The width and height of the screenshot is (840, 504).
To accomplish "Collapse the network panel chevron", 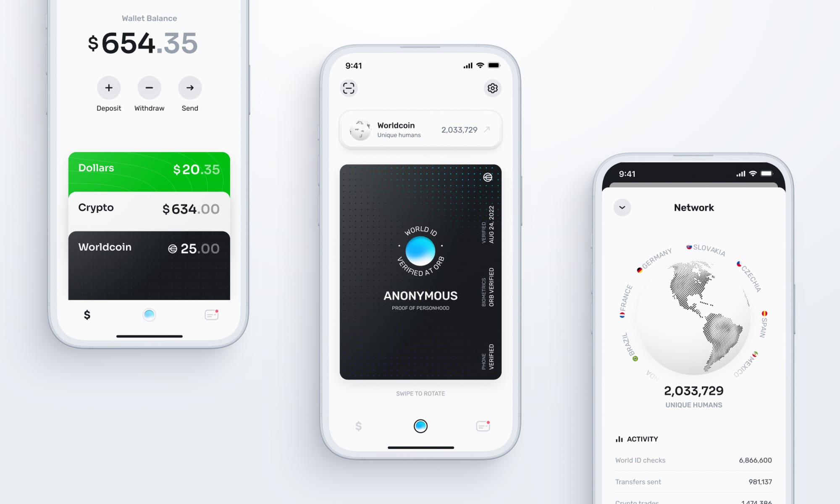I will [621, 207].
